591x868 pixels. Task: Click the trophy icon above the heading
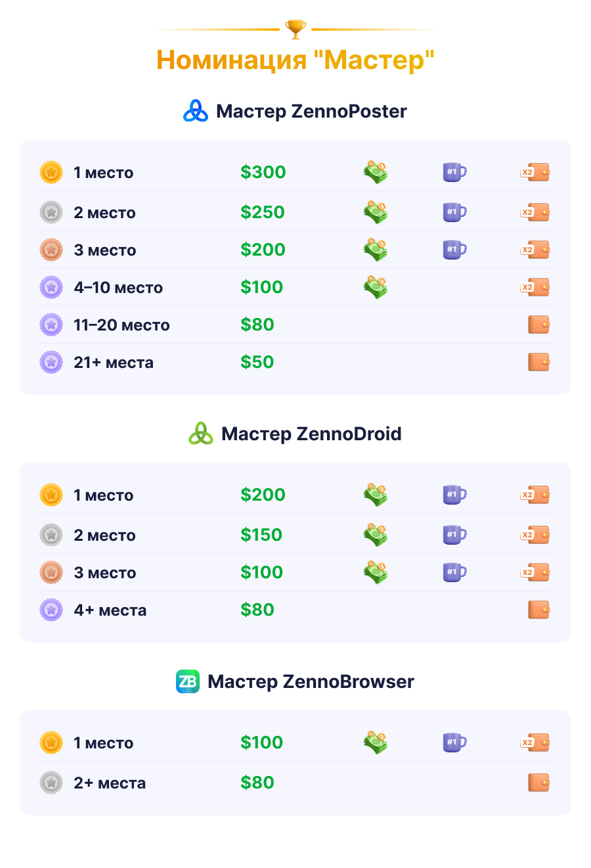tap(295, 29)
